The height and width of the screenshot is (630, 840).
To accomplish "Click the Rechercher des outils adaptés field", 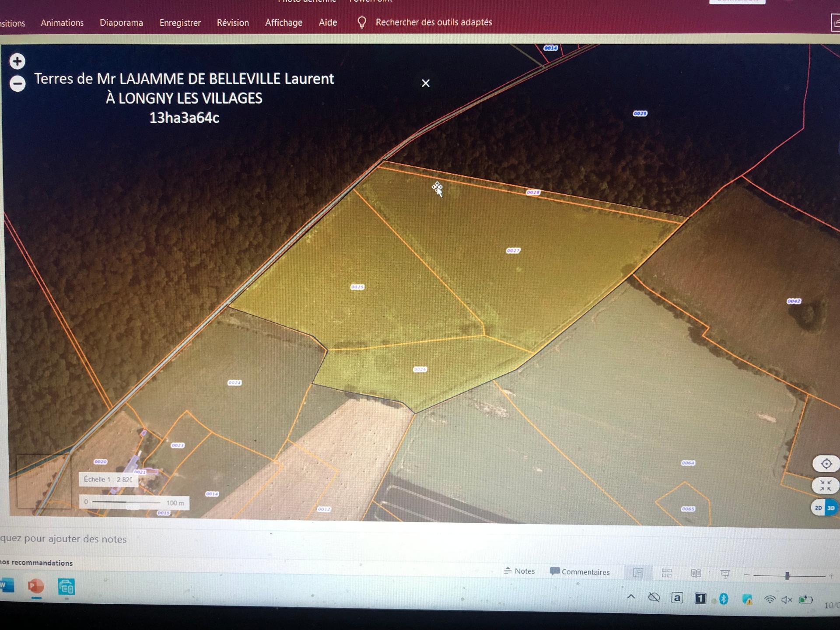I will pos(434,22).
